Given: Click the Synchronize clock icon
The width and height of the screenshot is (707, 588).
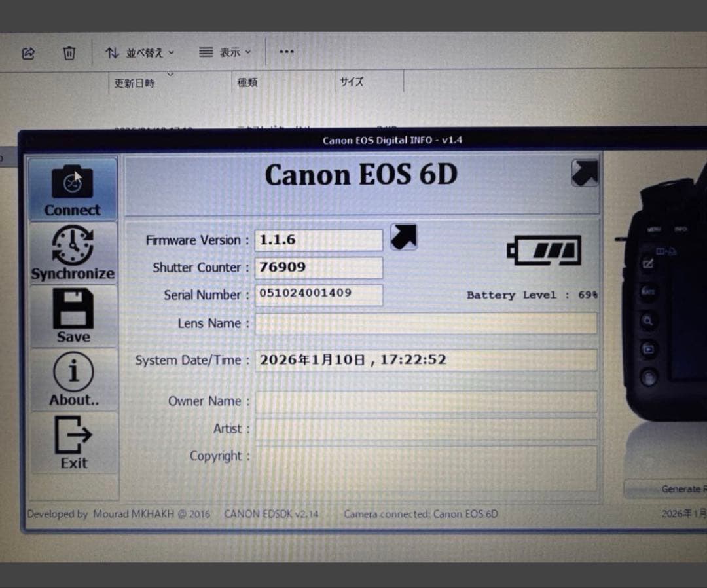Looking at the screenshot, I should pyautogui.click(x=73, y=245).
